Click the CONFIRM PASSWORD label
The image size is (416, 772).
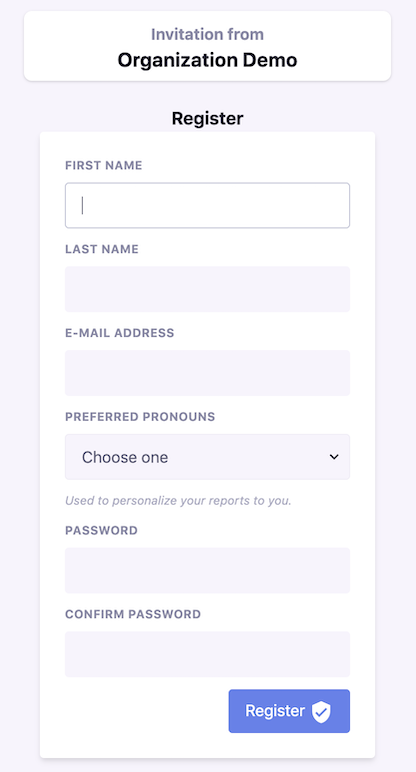click(133, 614)
